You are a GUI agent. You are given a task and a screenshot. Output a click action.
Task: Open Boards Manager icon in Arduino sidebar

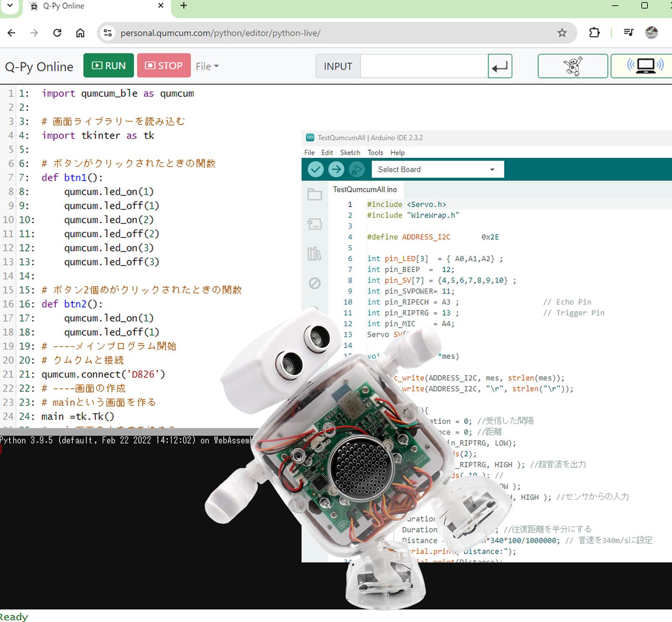(315, 224)
